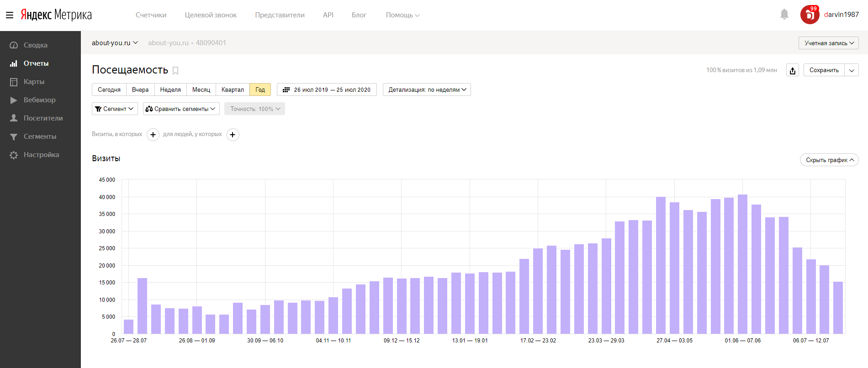This screenshot has width=868, height=368.
Task: Open the calendar date range picker
Action: pos(327,89)
